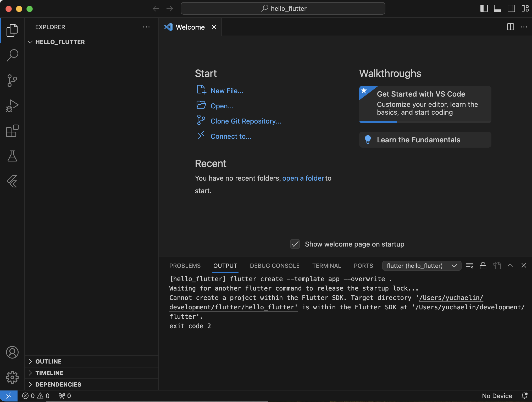Open Run and Debug view
This screenshot has height=402, width=532.
tap(12, 105)
